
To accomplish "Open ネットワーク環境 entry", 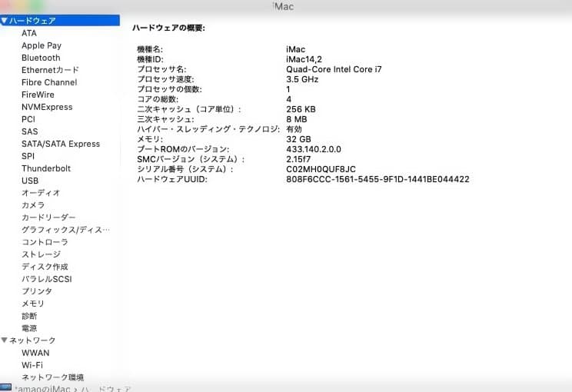I will pos(52,377).
